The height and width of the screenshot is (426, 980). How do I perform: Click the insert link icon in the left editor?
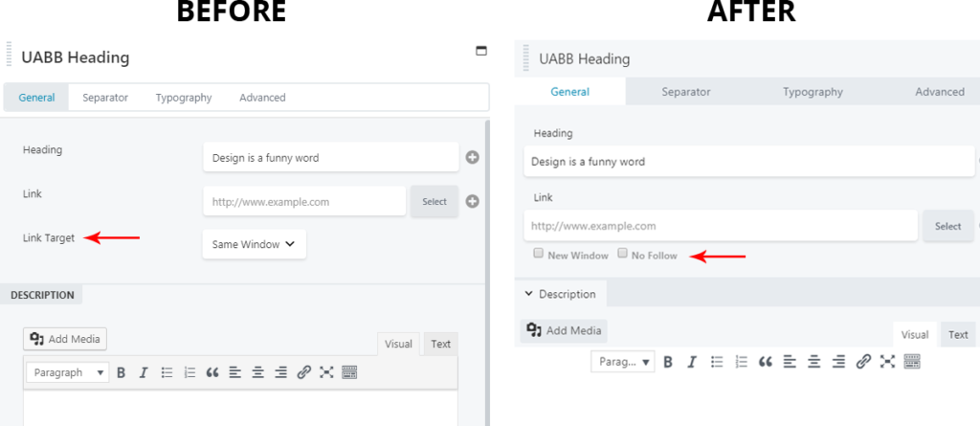303,372
